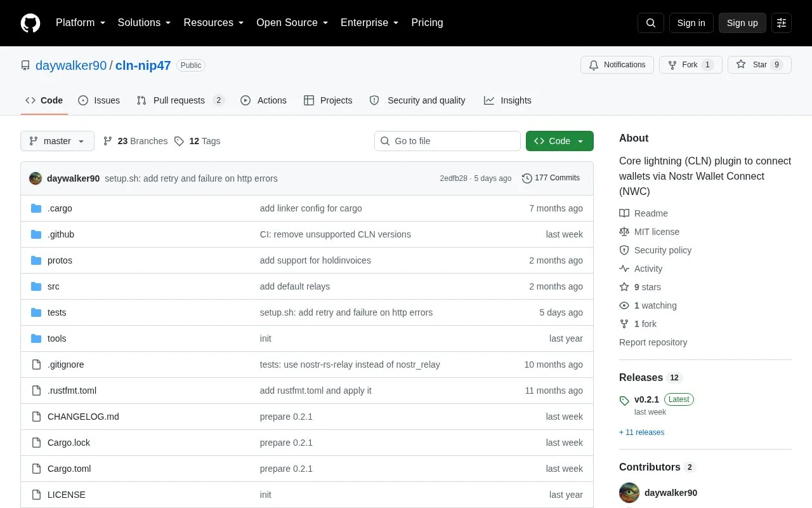This screenshot has width=812, height=508.
Task: Expand the Open Source dropdown
Action: [x=292, y=23]
